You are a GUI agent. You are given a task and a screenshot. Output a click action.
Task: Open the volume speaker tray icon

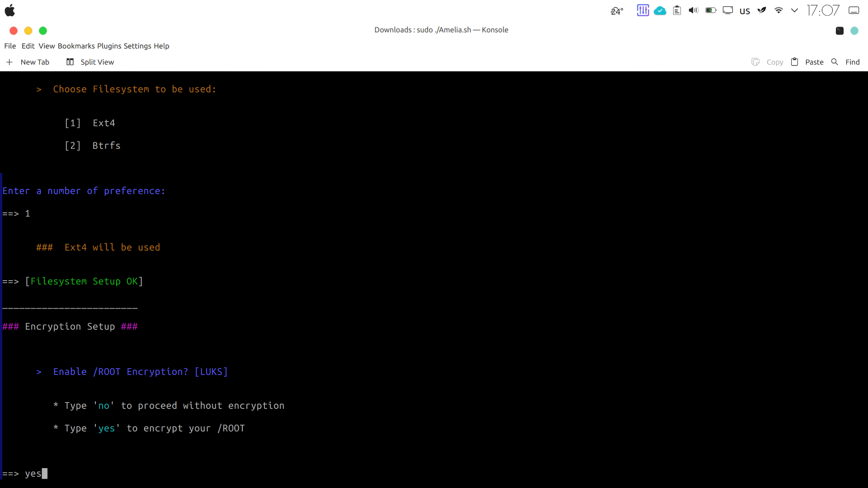point(693,10)
